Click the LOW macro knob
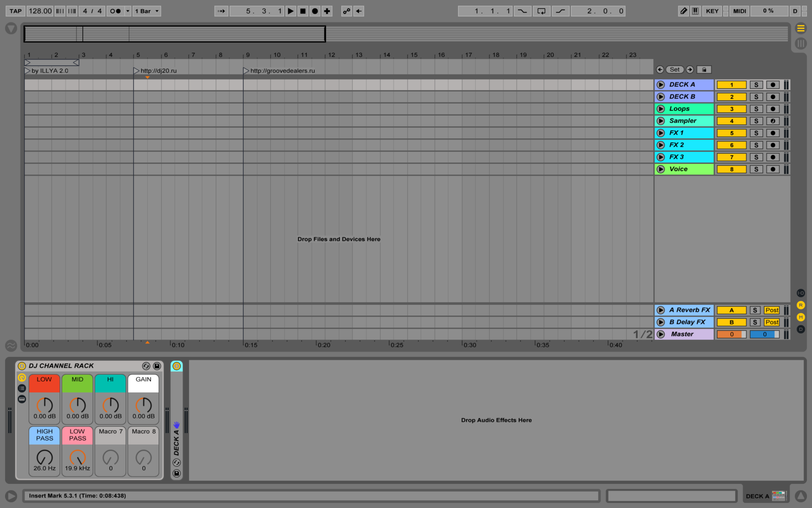 [x=44, y=405]
